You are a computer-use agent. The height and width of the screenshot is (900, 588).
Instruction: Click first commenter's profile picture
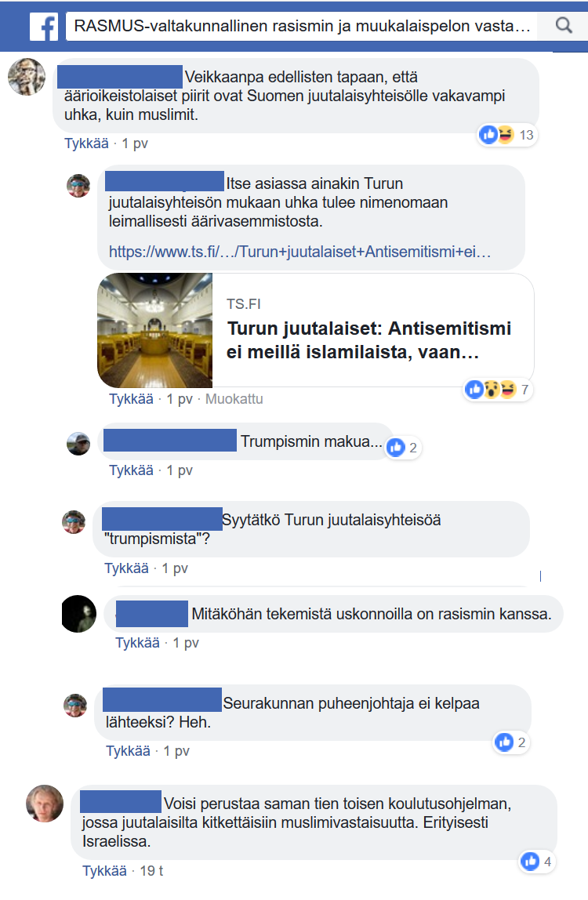coord(27,77)
